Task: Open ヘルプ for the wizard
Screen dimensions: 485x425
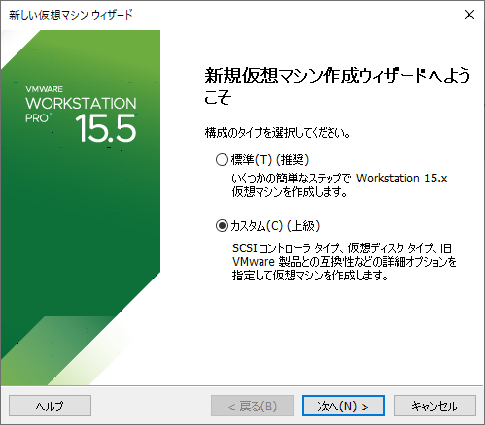Action: [x=50, y=406]
